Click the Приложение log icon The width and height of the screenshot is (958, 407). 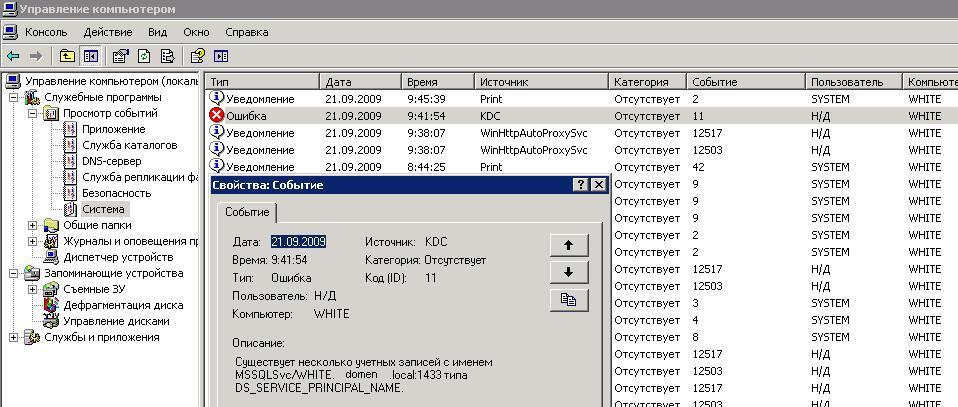point(71,129)
